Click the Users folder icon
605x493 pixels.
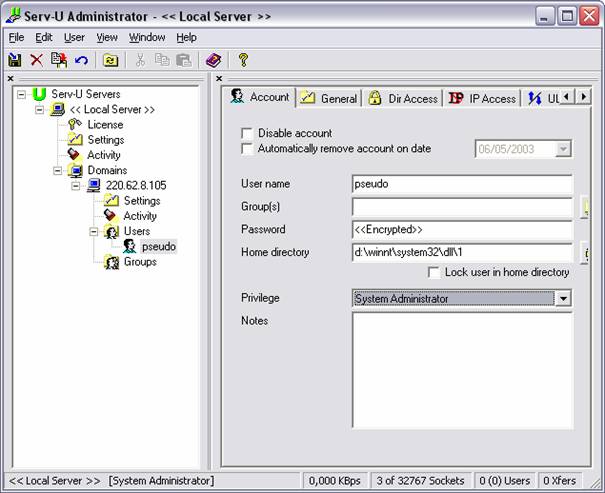tap(112, 231)
